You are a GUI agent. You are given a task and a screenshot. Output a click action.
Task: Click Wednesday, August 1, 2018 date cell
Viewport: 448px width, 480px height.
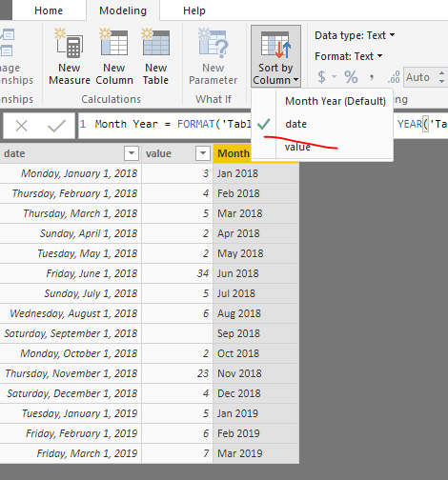[71, 313]
